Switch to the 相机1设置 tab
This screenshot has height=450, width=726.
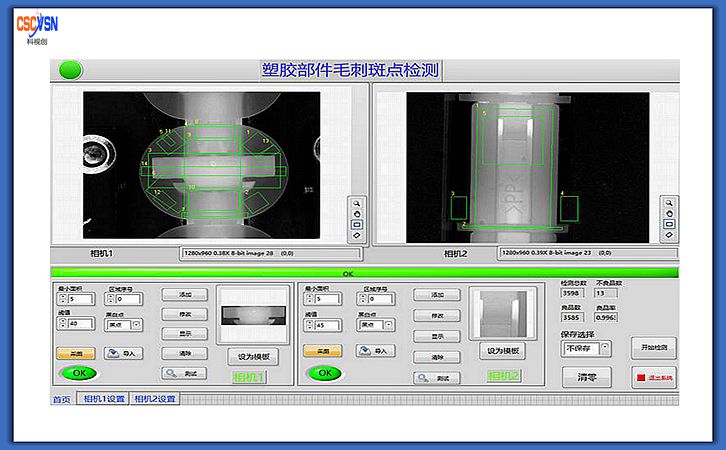[104, 399]
